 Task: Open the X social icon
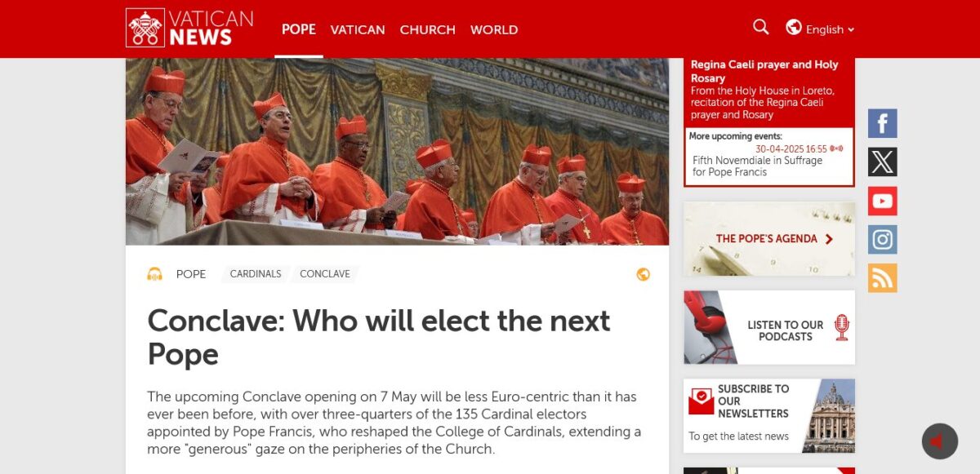click(882, 162)
